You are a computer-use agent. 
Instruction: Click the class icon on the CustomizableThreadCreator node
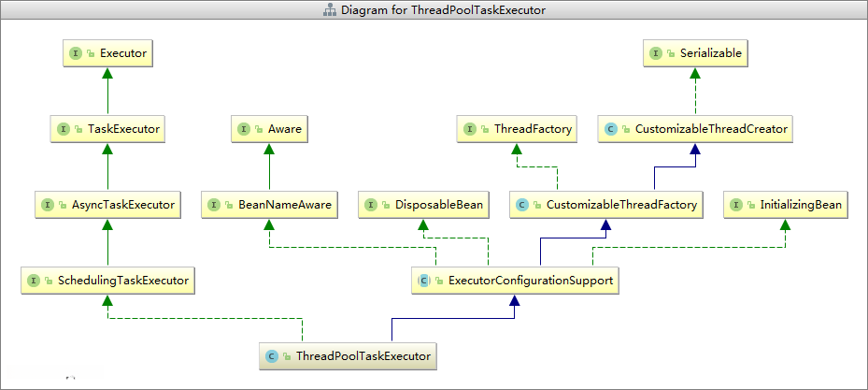(x=611, y=129)
